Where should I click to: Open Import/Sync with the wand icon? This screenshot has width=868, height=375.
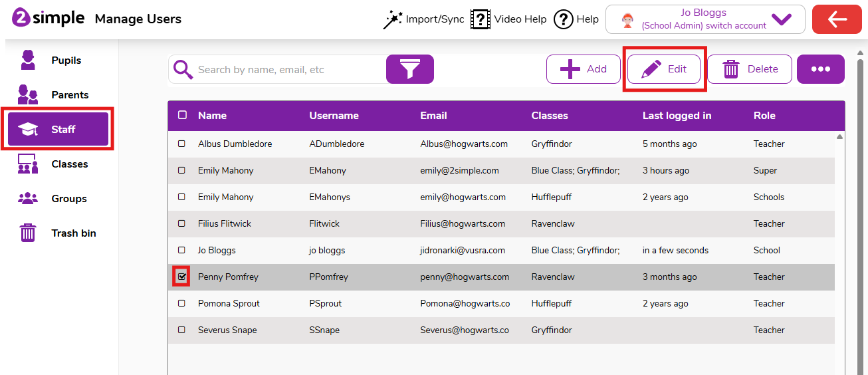coord(393,19)
